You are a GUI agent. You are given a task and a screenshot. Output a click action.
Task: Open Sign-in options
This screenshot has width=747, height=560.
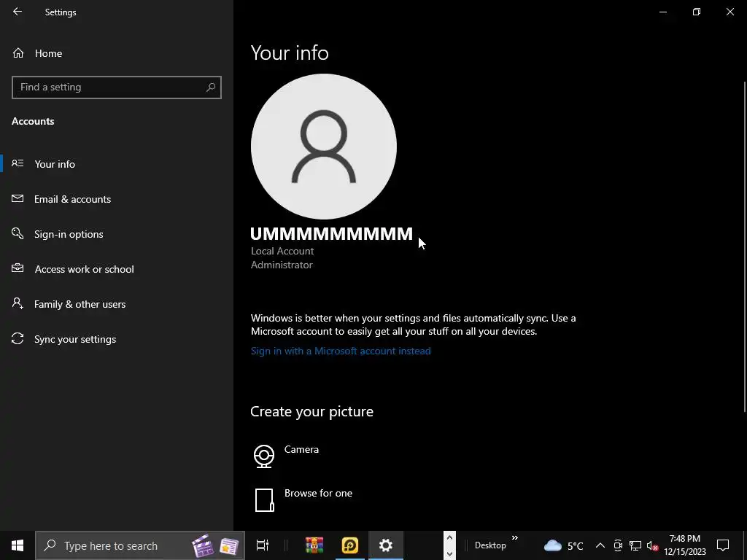pyautogui.click(x=116, y=234)
